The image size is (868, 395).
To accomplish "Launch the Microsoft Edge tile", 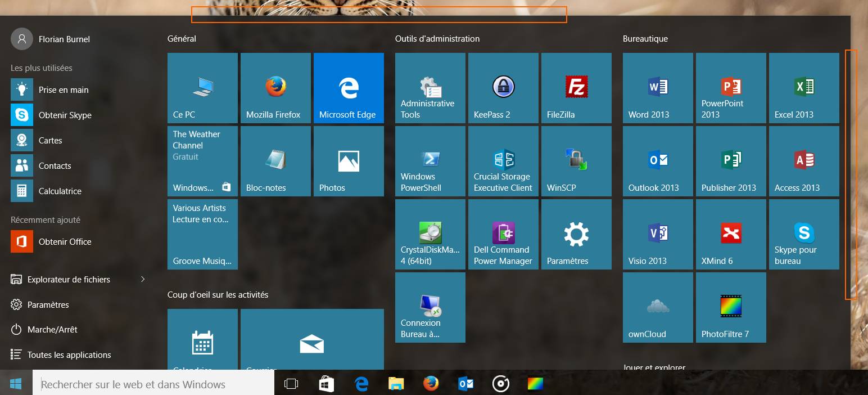I will point(349,88).
